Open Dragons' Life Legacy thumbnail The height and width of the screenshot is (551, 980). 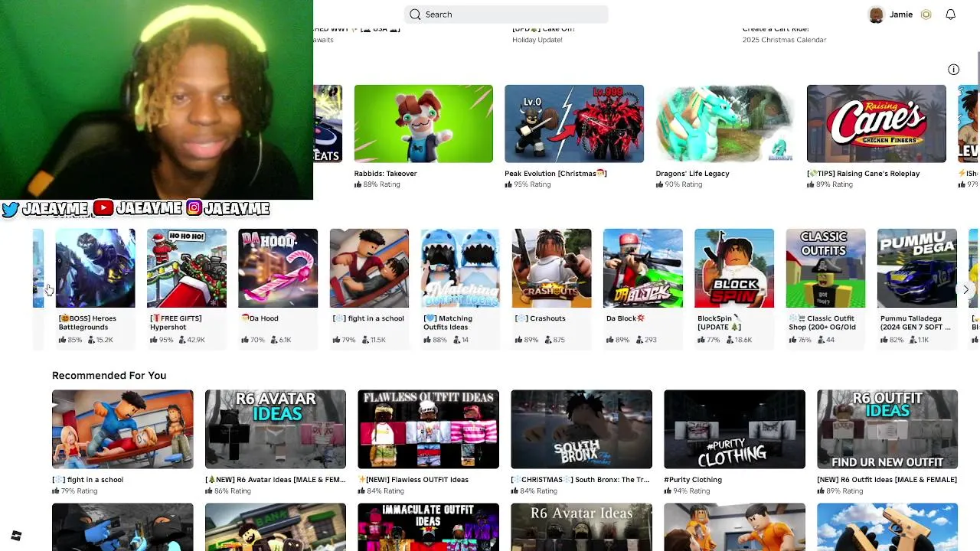click(x=725, y=124)
